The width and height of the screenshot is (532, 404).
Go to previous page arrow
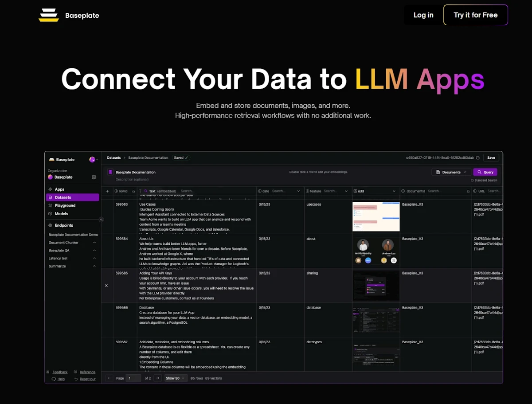tap(109, 378)
